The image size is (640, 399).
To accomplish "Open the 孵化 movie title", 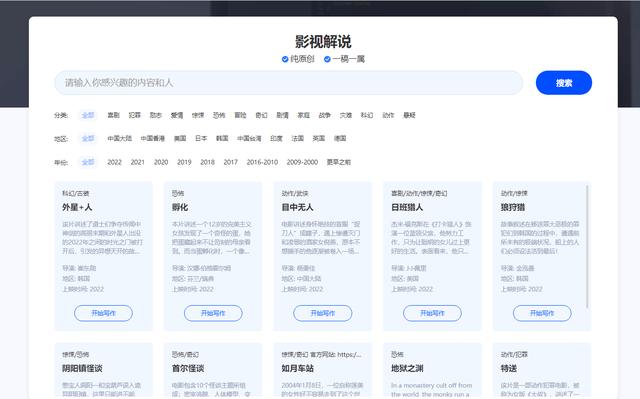I will [x=180, y=207].
